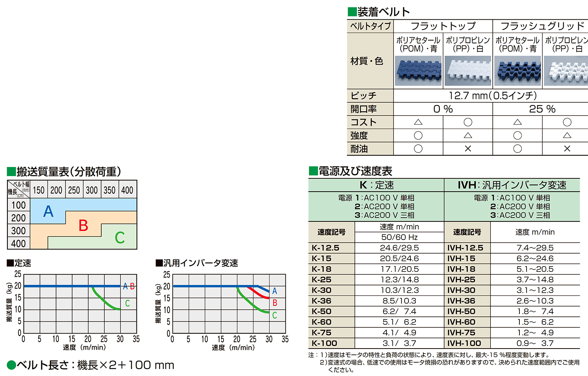Screen dimensions: 588x376
Task: Select the 12.3/14.8 speed value
Action: coord(399,280)
